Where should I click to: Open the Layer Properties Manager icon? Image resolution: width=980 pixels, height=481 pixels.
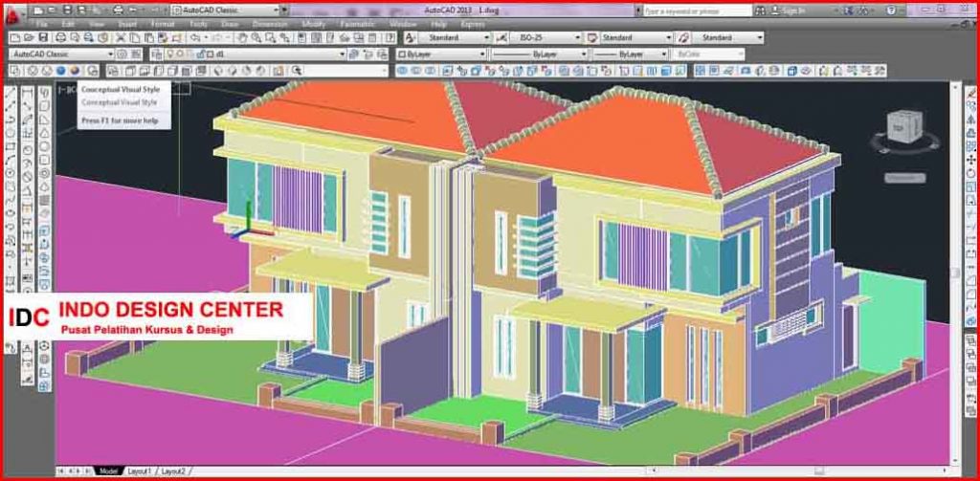coord(156,55)
